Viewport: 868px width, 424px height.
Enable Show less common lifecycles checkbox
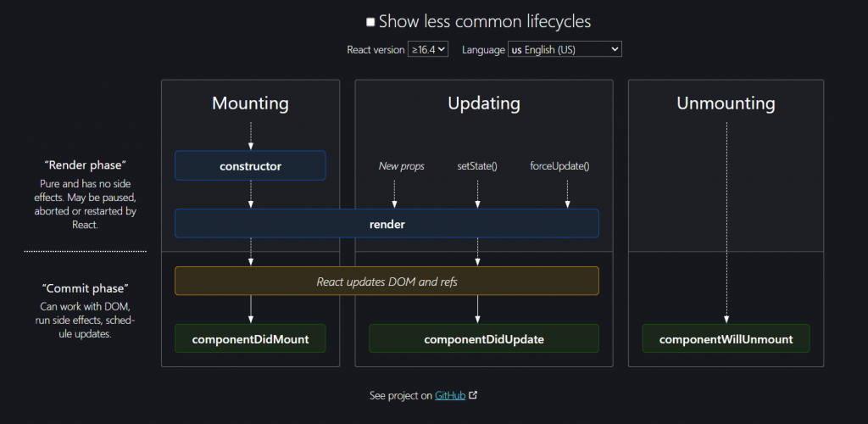point(370,22)
